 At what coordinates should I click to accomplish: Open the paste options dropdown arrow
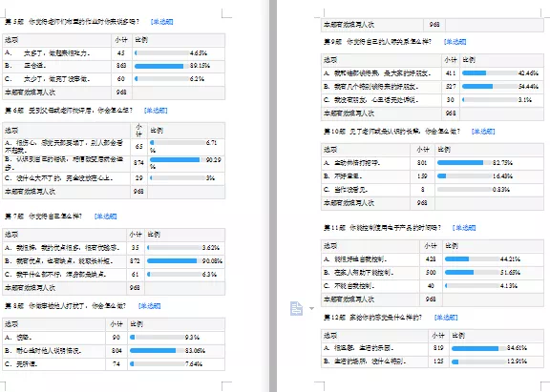[x=311, y=309]
